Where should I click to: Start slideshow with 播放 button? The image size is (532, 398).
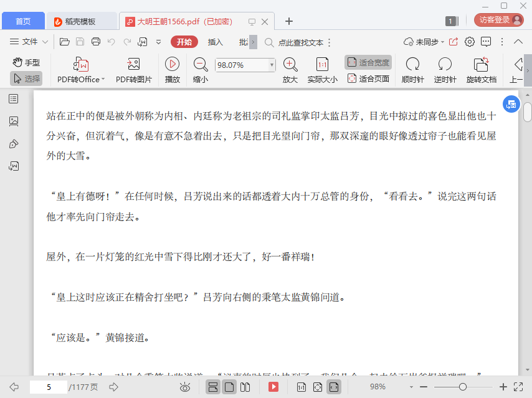coord(173,70)
